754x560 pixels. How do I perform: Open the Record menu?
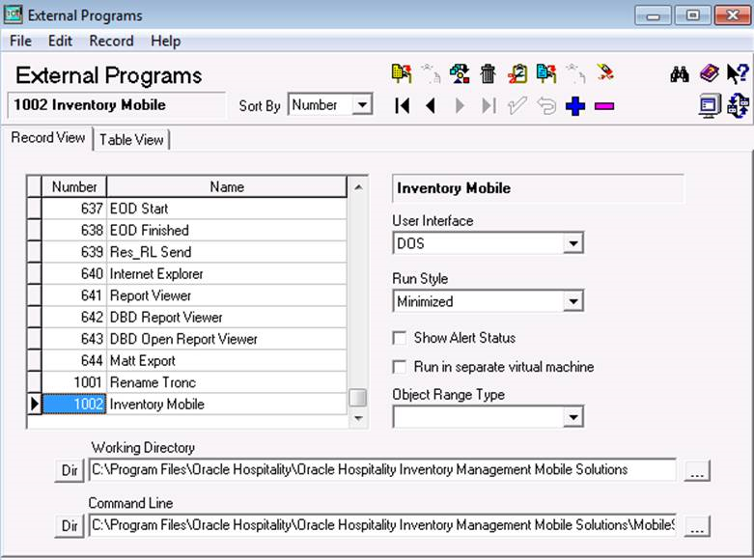[111, 41]
